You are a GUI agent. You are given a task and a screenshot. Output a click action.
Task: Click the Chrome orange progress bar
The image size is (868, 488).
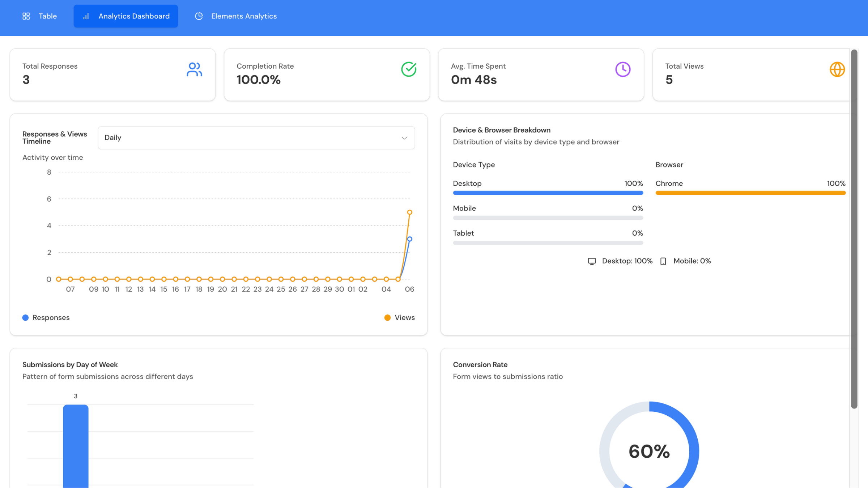pyautogui.click(x=750, y=193)
